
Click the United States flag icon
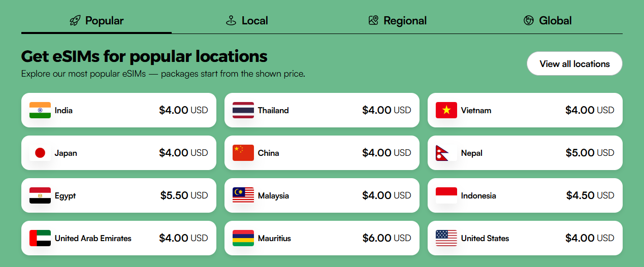click(x=446, y=238)
